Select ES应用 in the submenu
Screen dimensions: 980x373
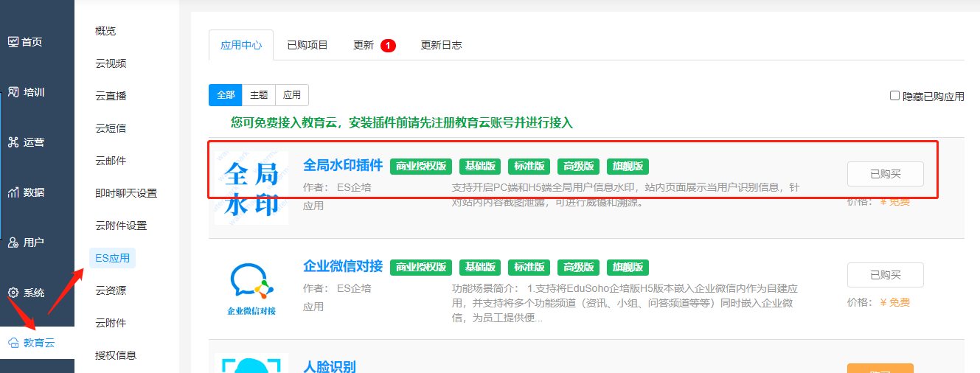click(112, 258)
